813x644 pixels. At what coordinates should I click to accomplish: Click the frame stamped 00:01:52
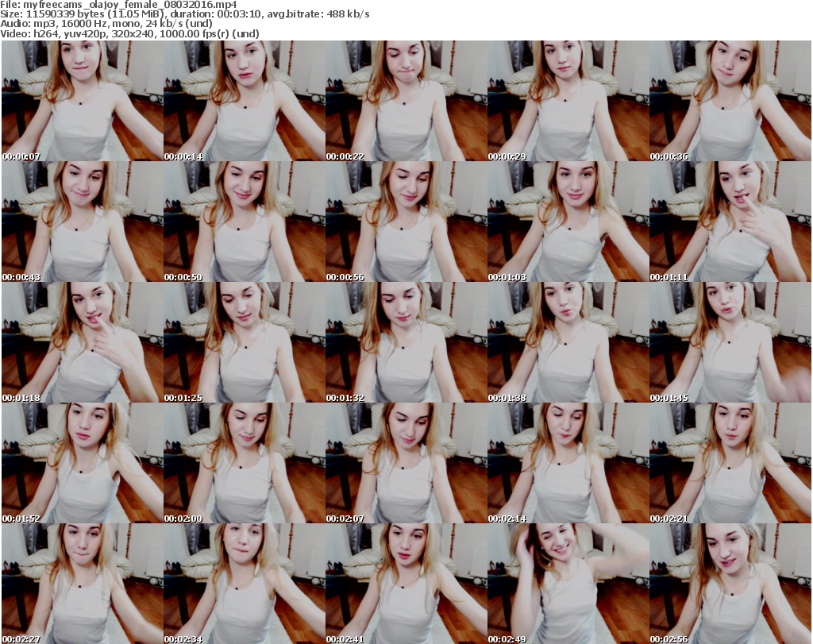point(82,463)
